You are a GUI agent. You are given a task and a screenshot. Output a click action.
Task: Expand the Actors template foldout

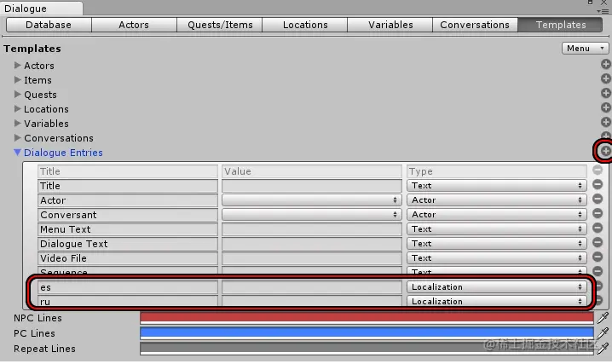[x=18, y=65]
